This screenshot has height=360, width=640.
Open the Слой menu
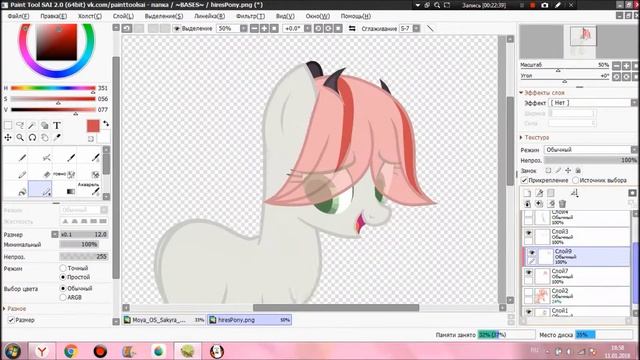click(x=123, y=16)
